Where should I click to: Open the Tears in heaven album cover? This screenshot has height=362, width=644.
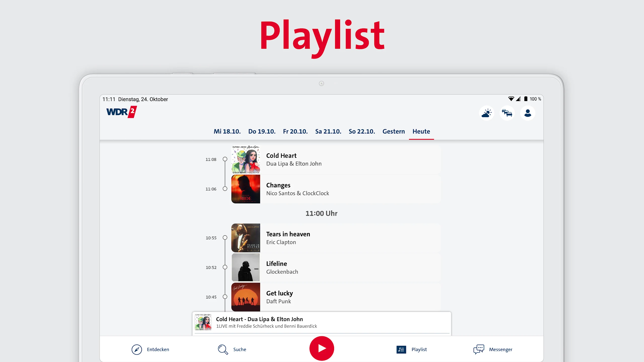246,238
